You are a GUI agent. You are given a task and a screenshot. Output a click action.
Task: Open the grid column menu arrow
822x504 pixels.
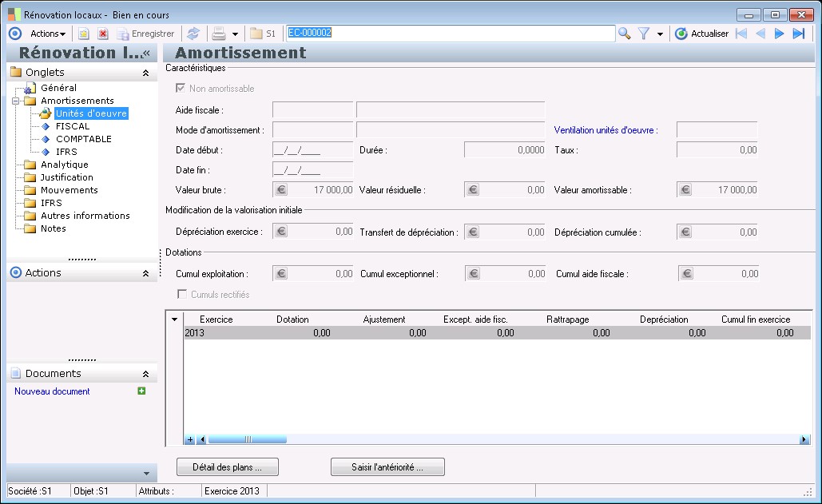[175, 319]
